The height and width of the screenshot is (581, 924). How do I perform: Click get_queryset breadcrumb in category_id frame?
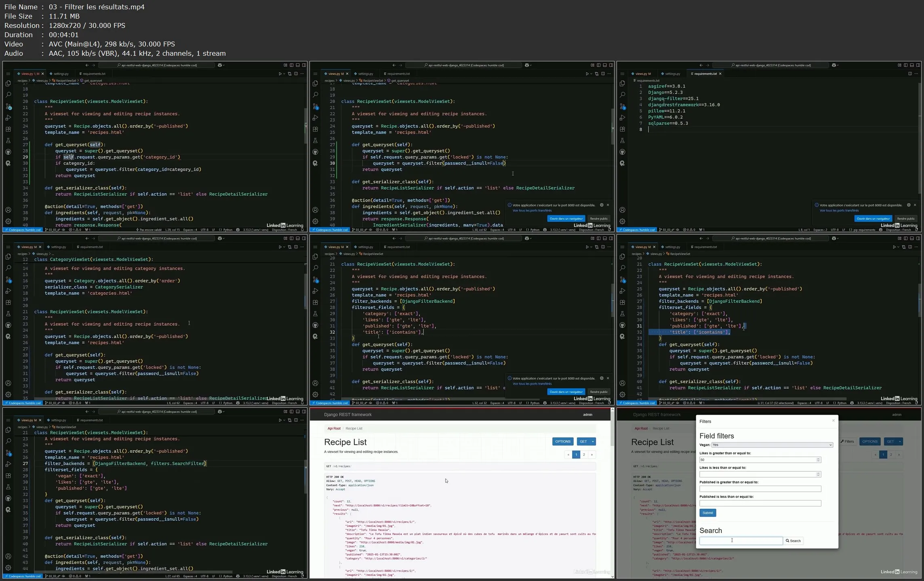pos(91,81)
